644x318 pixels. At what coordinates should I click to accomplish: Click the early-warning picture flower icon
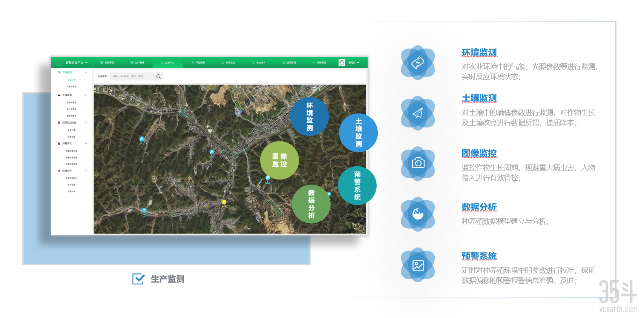pos(418,265)
